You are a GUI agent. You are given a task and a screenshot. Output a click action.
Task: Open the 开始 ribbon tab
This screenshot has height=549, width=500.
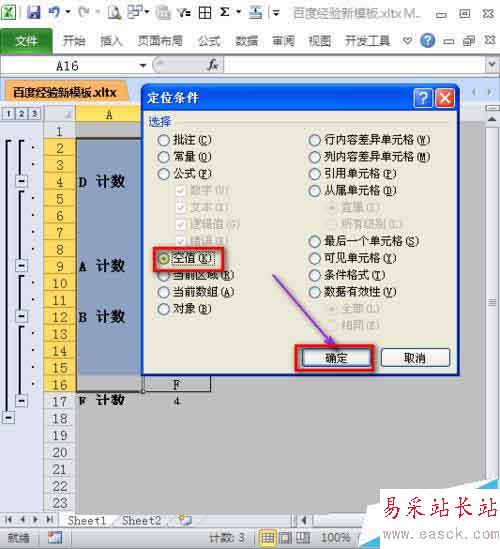click(74, 41)
